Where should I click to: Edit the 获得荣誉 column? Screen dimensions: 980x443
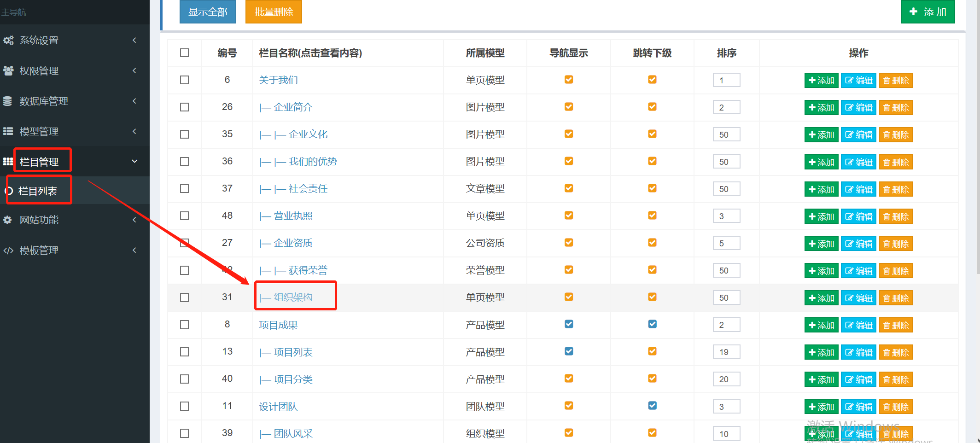(x=859, y=271)
